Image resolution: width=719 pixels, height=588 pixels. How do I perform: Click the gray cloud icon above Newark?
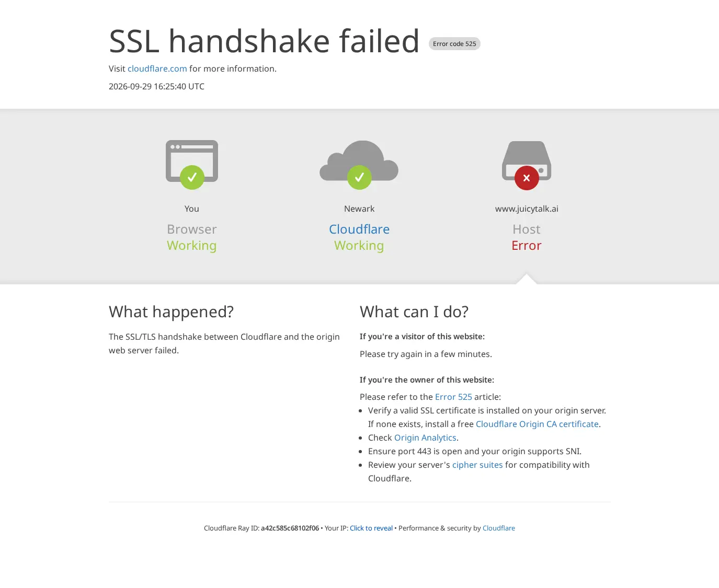359,160
